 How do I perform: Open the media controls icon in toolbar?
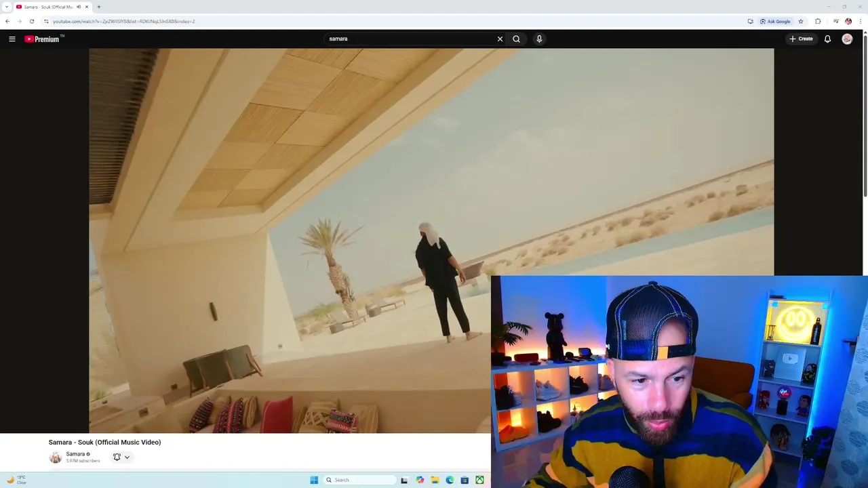836,21
